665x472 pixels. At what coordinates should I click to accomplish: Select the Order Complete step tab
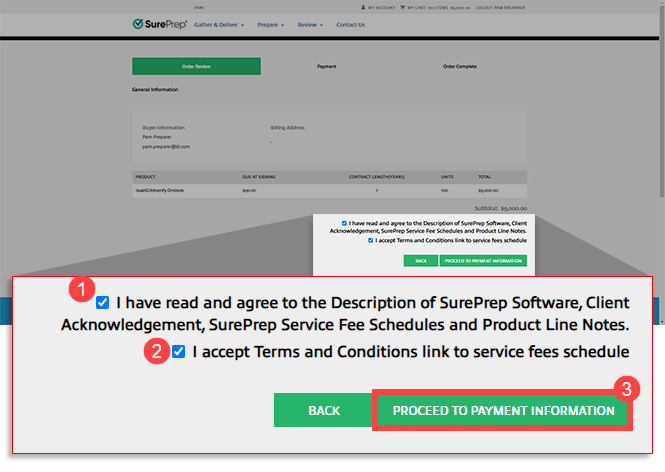click(x=459, y=67)
